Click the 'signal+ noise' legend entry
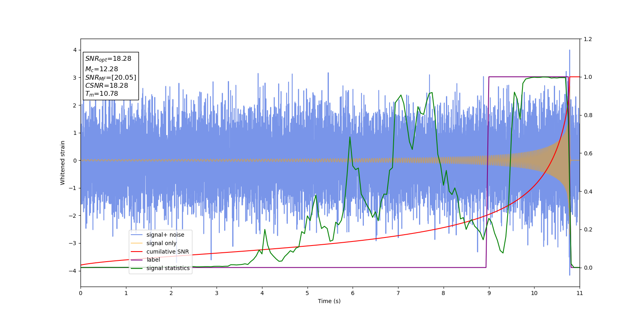The image size is (644, 322). (x=165, y=235)
